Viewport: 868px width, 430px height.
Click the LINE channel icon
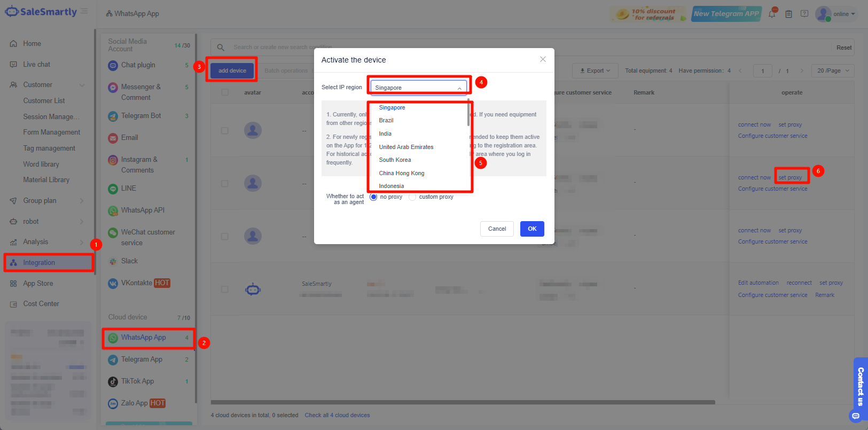tap(113, 189)
